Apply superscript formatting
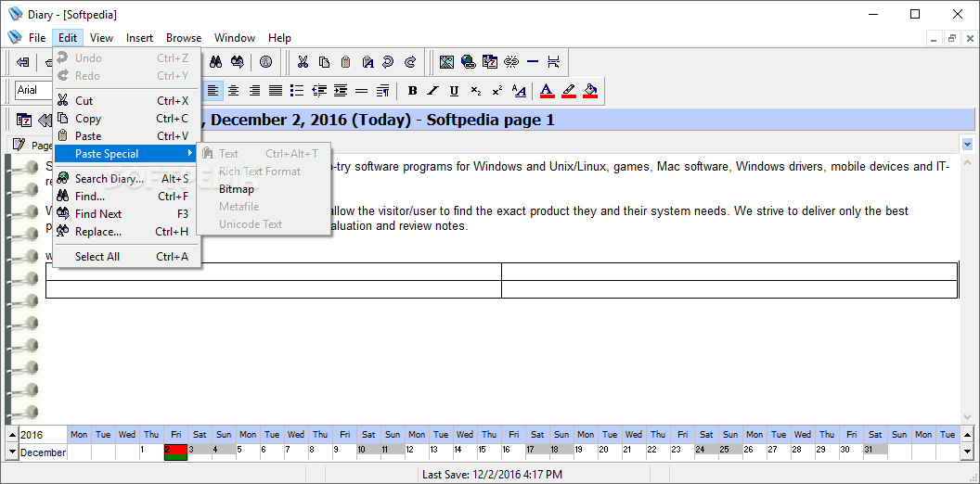This screenshot has width=980, height=484. 496,91
